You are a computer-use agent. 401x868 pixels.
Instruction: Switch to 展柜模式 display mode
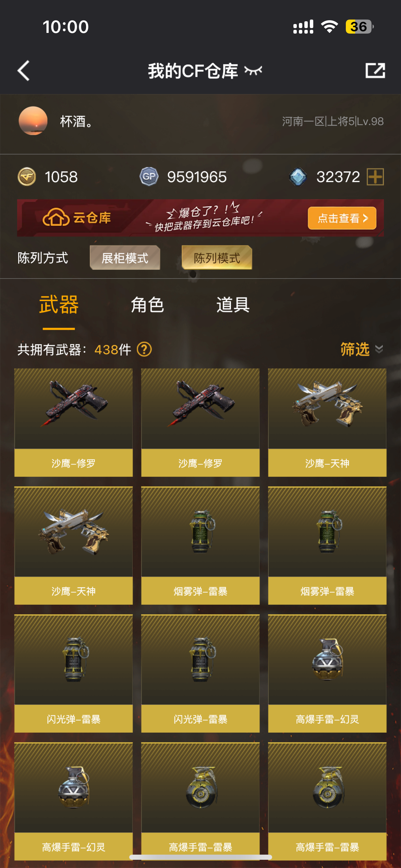125,258
